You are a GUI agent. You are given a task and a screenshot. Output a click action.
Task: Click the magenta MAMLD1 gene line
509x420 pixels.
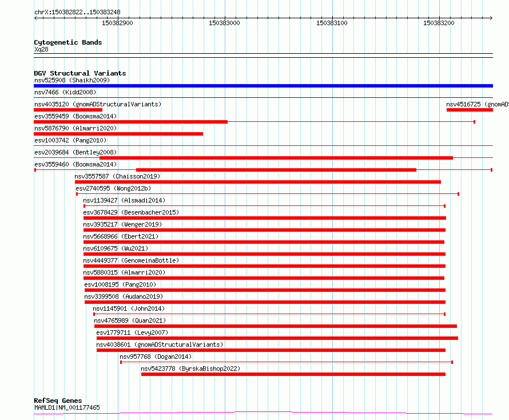point(263,412)
